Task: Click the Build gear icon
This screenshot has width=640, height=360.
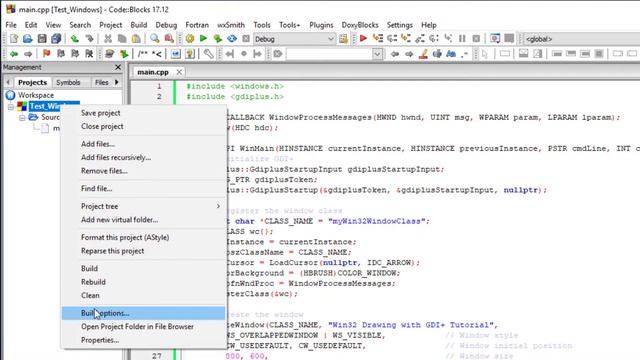Action: (190, 39)
